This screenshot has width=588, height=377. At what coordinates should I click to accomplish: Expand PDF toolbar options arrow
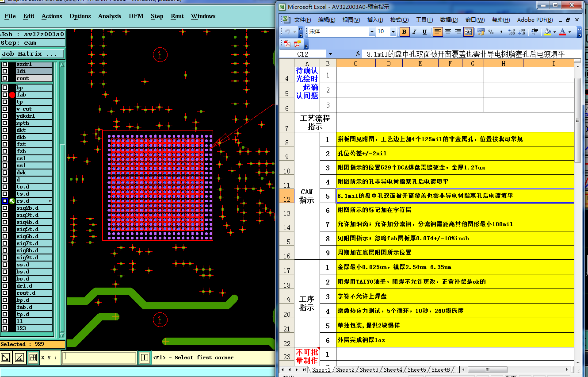pyautogui.click(x=306, y=43)
